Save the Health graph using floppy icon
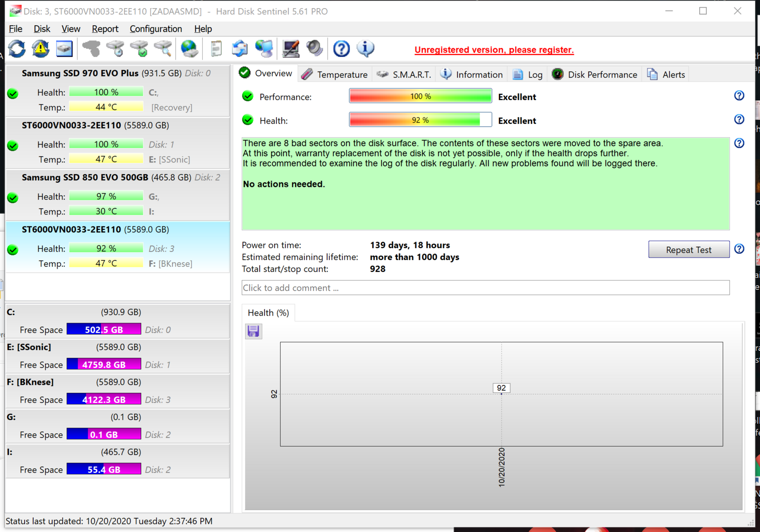Screen dimensions: 760x532 (x=254, y=331)
